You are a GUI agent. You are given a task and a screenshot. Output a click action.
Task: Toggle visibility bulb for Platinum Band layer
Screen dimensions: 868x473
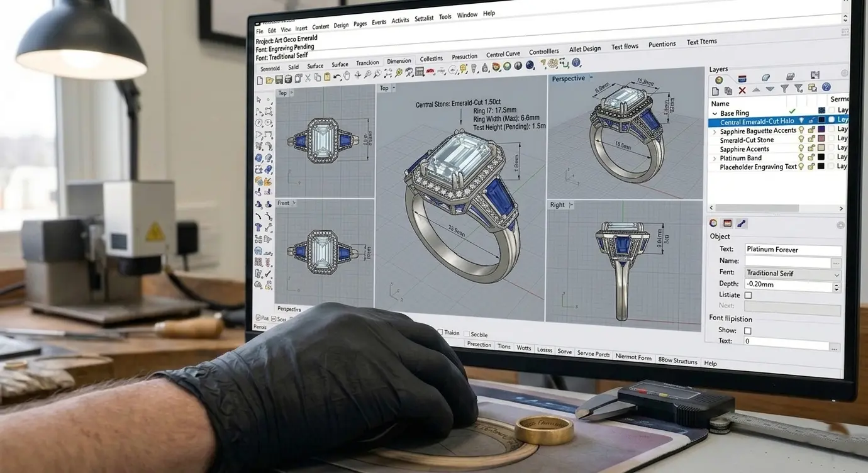tap(801, 157)
